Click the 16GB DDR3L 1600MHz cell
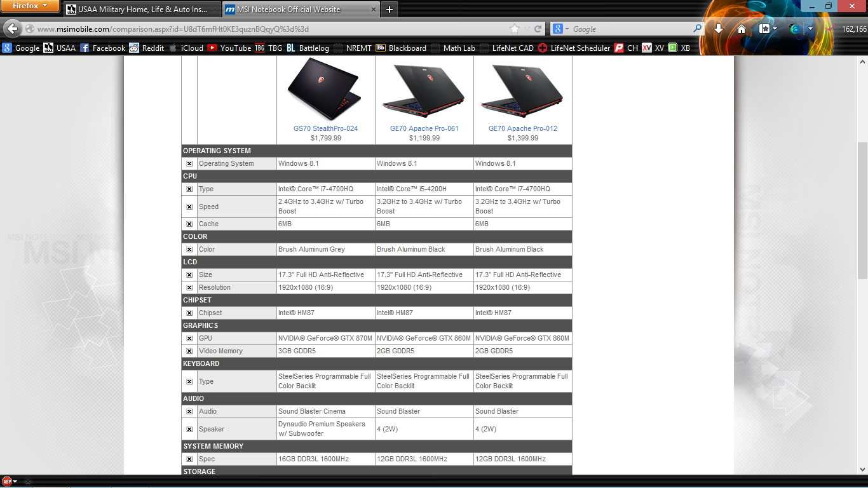Image resolution: width=868 pixels, height=488 pixels. [326, 459]
